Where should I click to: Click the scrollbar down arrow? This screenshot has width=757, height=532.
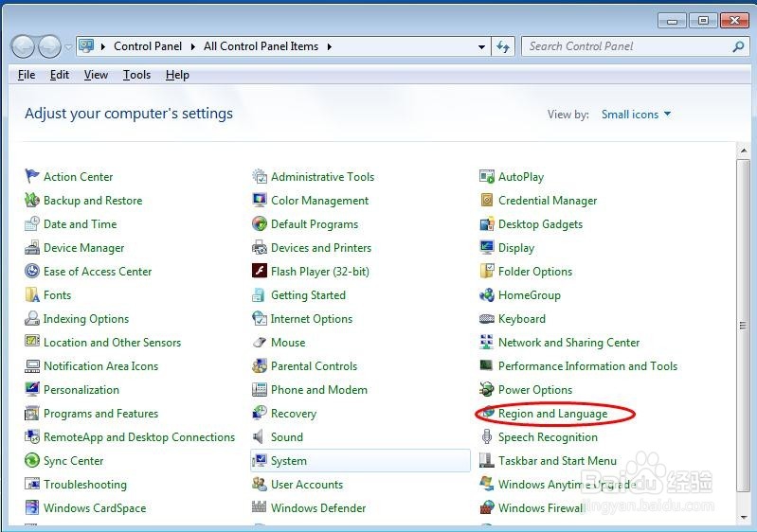click(744, 518)
